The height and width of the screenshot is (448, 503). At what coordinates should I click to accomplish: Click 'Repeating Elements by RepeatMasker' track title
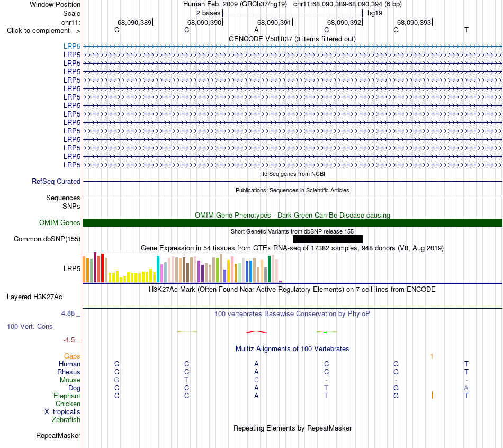(292, 428)
